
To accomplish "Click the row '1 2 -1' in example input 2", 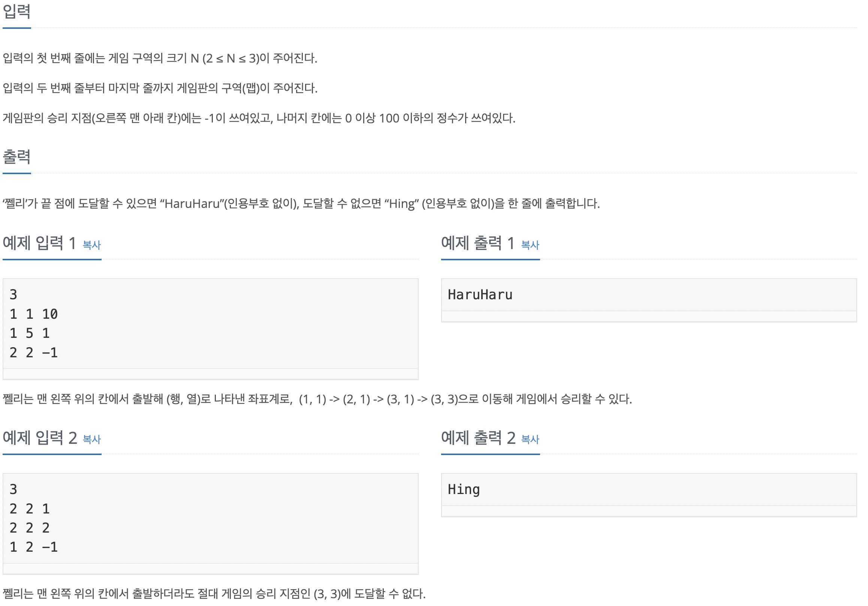I will 34,547.
